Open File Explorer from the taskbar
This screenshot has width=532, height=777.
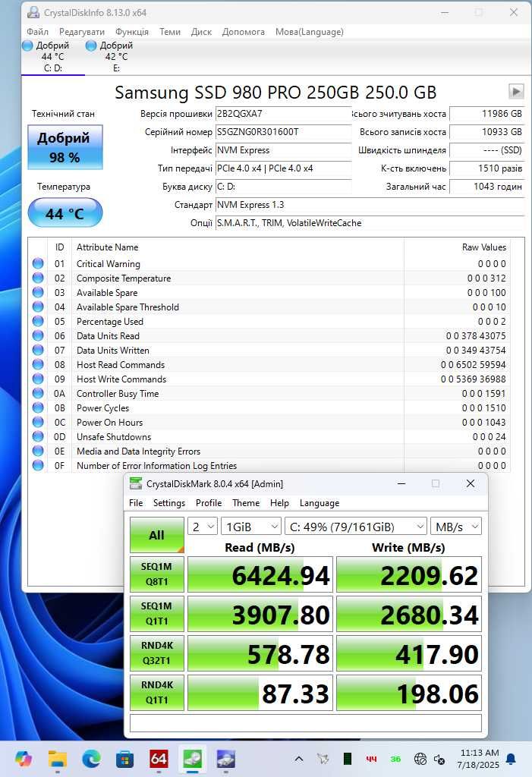click(x=58, y=759)
